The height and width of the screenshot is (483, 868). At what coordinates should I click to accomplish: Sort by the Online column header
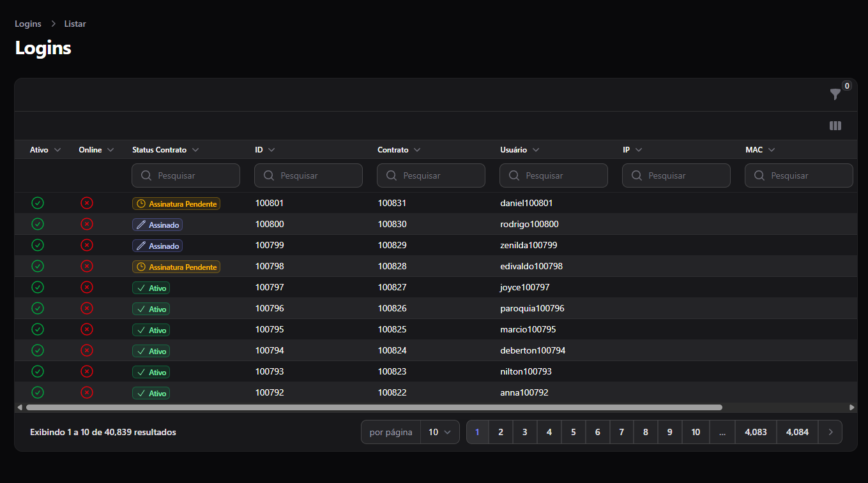tap(96, 150)
